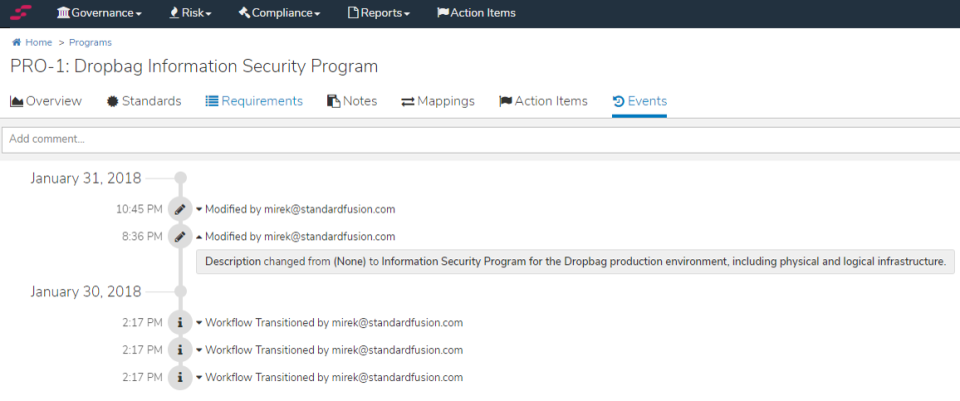
Task: Expand second Workflow Transitioned event arrow
Action: tap(199, 351)
